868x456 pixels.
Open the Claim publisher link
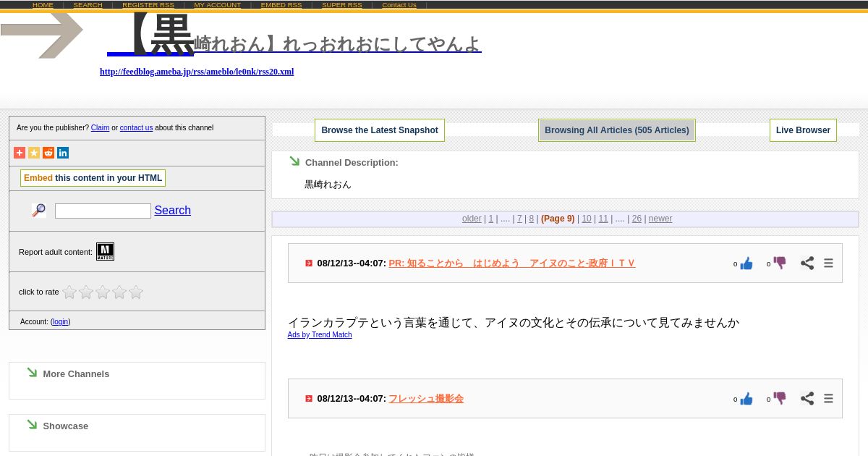[x=100, y=128]
